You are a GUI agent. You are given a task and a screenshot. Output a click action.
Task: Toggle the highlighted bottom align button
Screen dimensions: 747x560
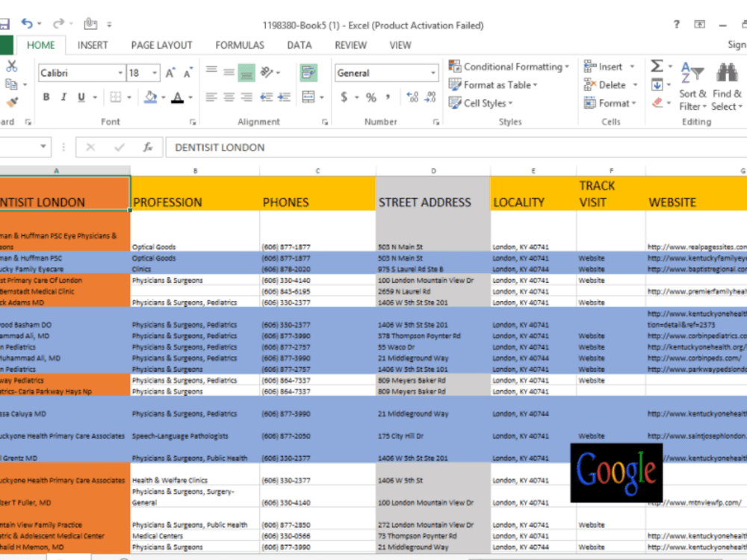click(x=247, y=73)
